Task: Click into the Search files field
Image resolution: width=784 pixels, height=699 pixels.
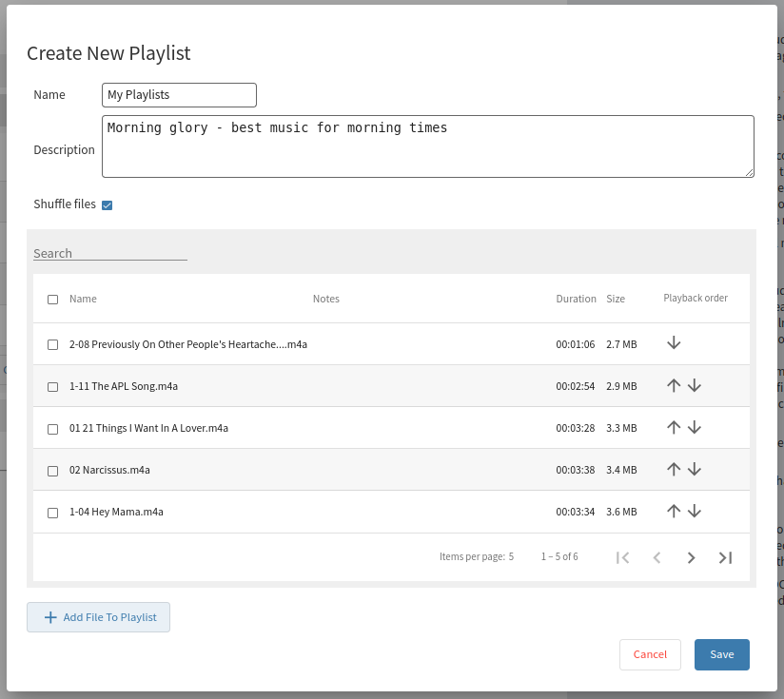Action: 109,253
